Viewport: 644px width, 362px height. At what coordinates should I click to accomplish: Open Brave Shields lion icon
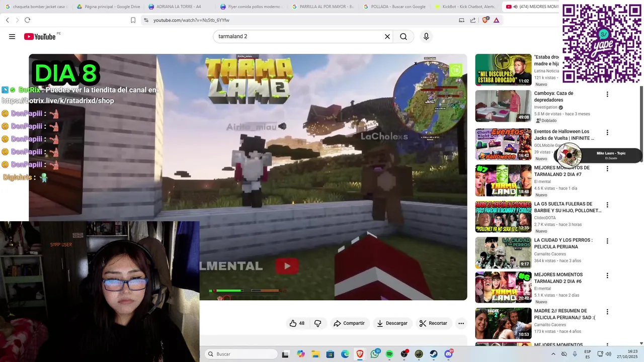tap(485, 20)
